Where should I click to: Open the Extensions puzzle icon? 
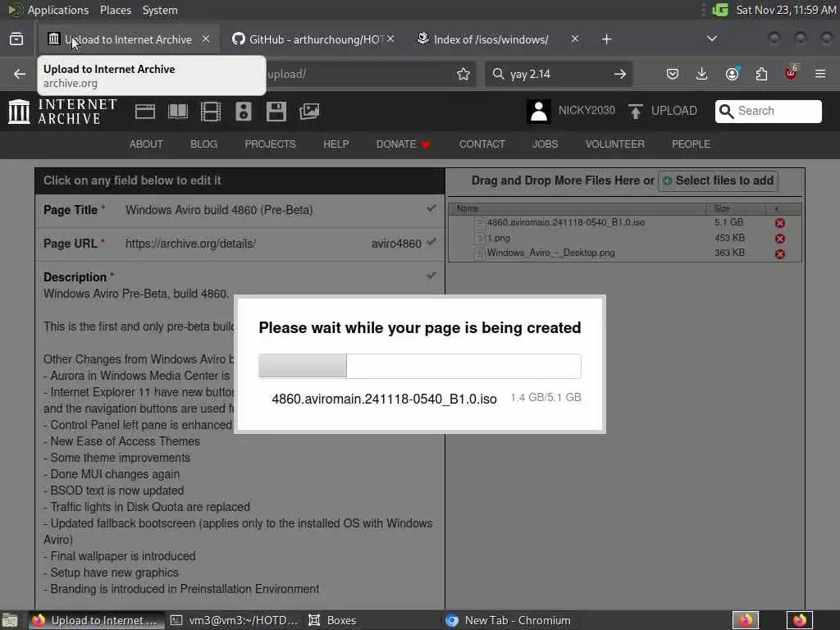pos(761,74)
